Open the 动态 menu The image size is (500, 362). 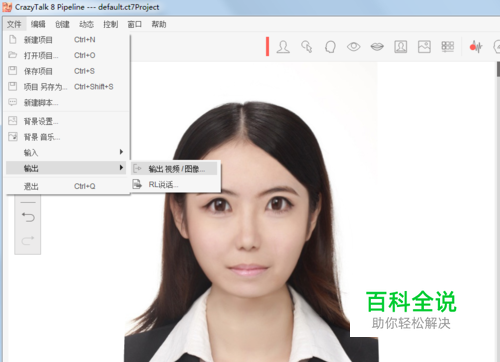(x=86, y=24)
